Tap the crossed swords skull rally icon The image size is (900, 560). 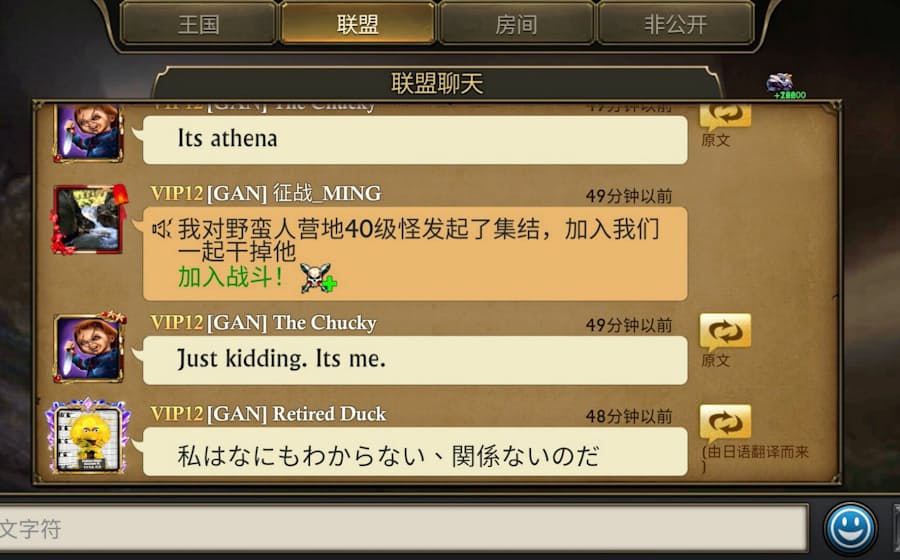pos(318,278)
